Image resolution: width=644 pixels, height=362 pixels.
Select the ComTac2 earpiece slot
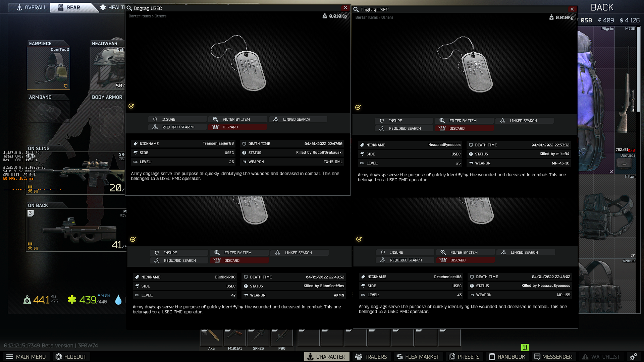(49, 68)
